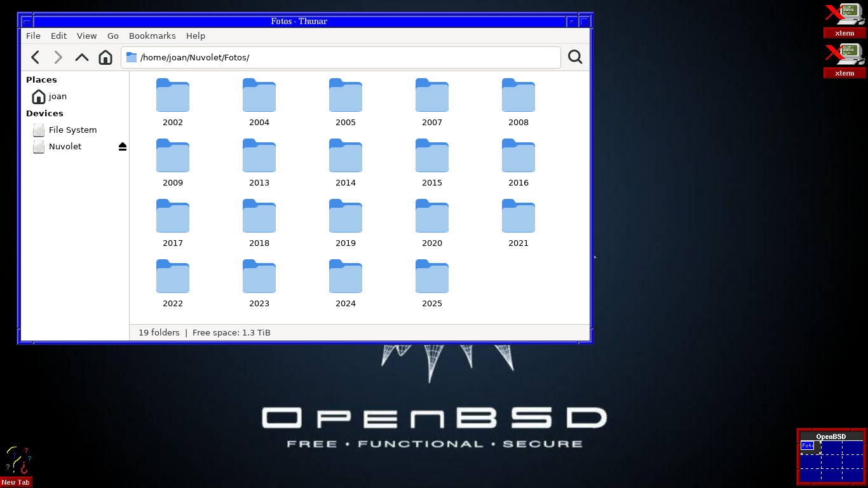Open the Help menu
The height and width of the screenshot is (488, 868).
pos(196,36)
